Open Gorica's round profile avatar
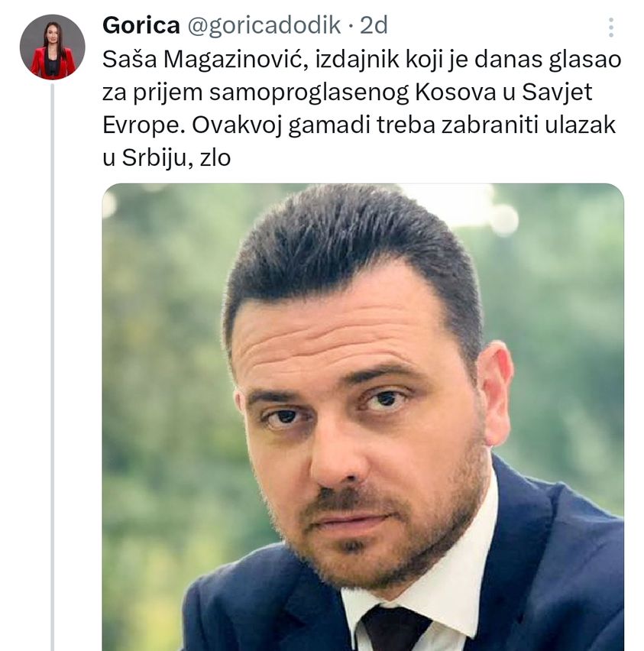Screen dimensions: 644x651 [52, 47]
